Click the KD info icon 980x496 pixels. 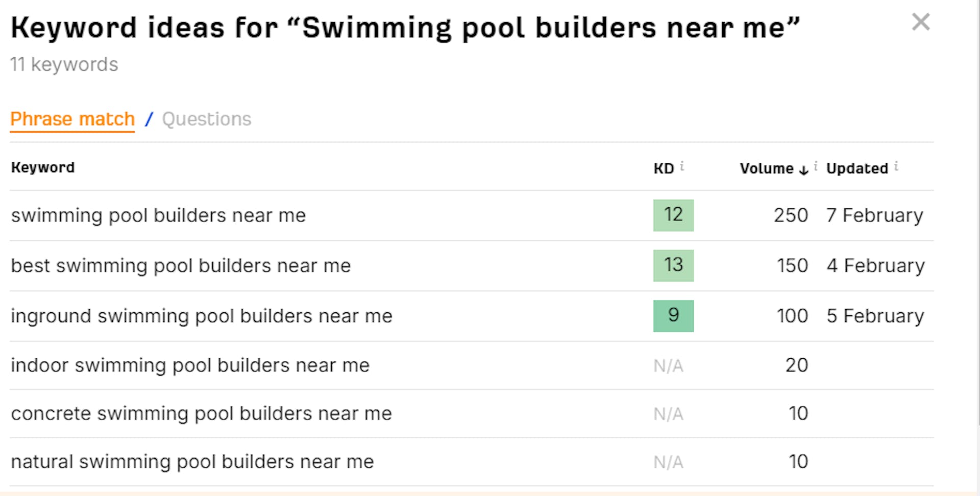[682, 166]
